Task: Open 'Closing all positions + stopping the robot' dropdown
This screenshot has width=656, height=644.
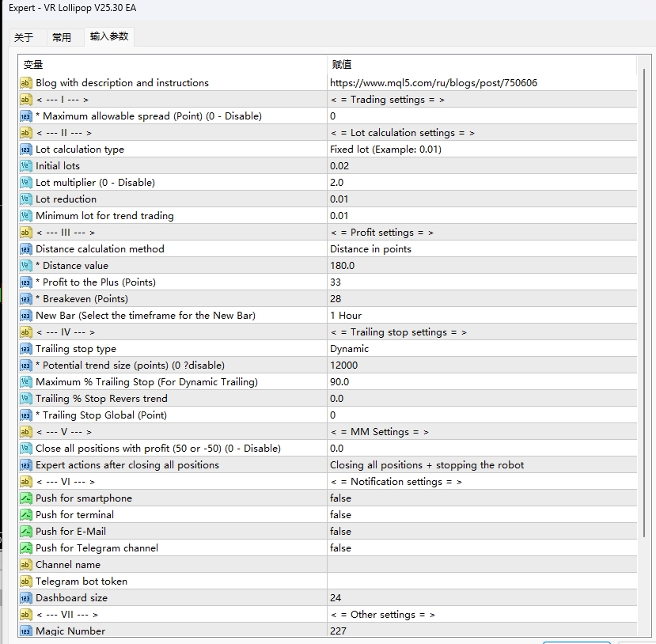Action: pos(482,465)
